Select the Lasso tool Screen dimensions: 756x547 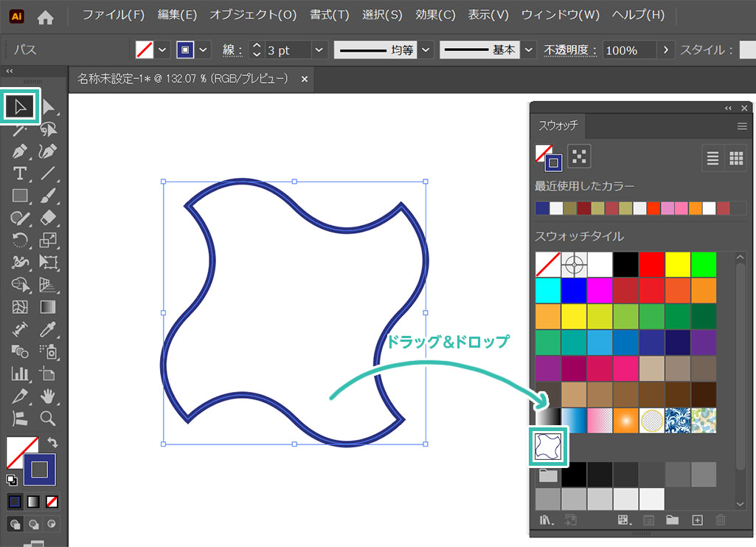pyautogui.click(x=48, y=129)
